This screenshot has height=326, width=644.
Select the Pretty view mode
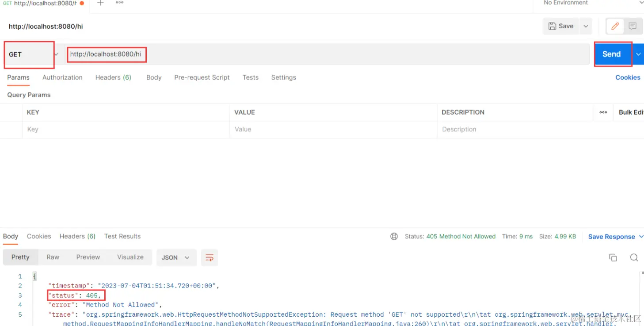20,257
